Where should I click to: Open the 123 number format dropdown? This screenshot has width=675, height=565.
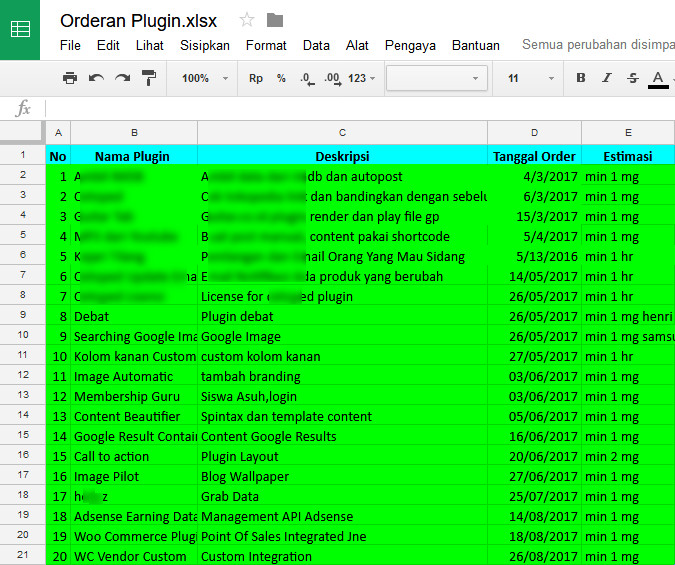[362, 78]
